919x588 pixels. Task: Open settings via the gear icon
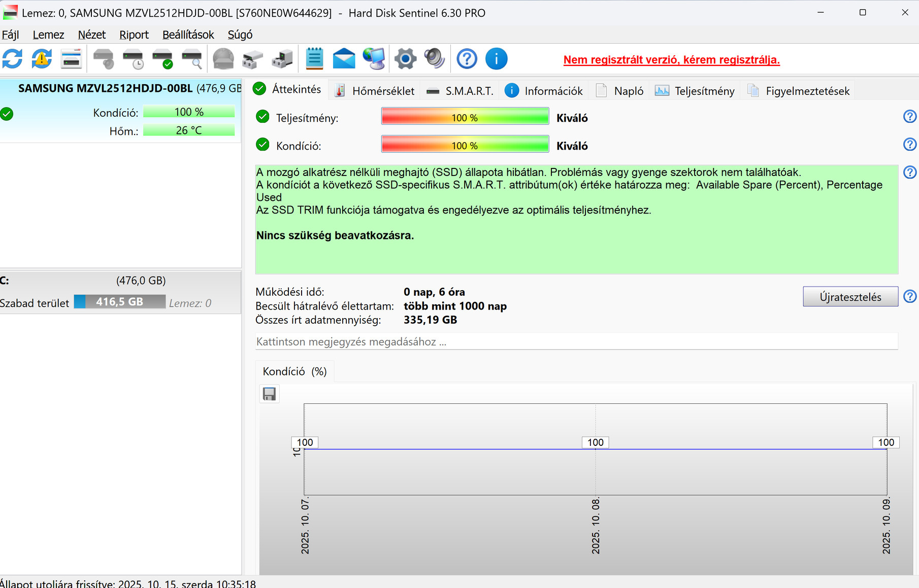tap(405, 59)
